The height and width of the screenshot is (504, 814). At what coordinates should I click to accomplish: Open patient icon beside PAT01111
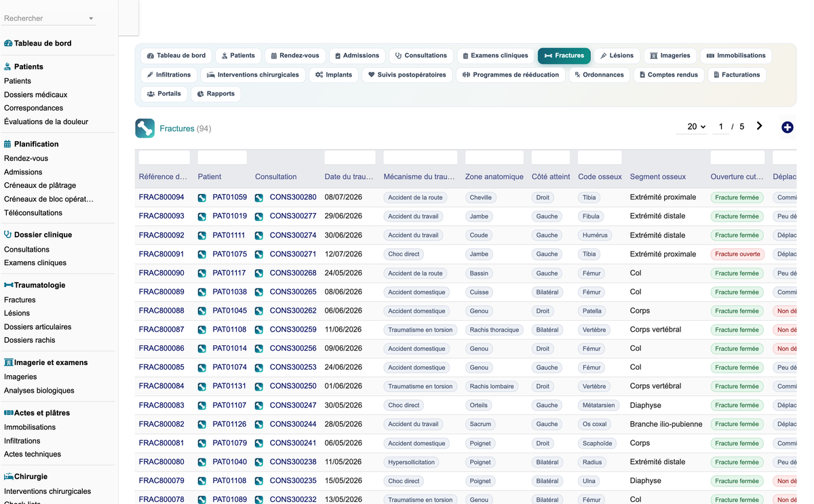click(x=202, y=235)
